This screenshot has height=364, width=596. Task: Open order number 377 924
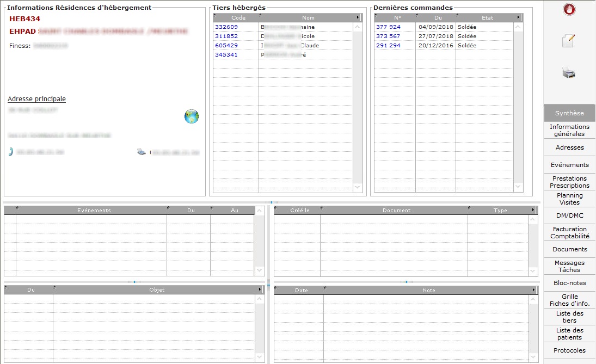[x=388, y=27]
